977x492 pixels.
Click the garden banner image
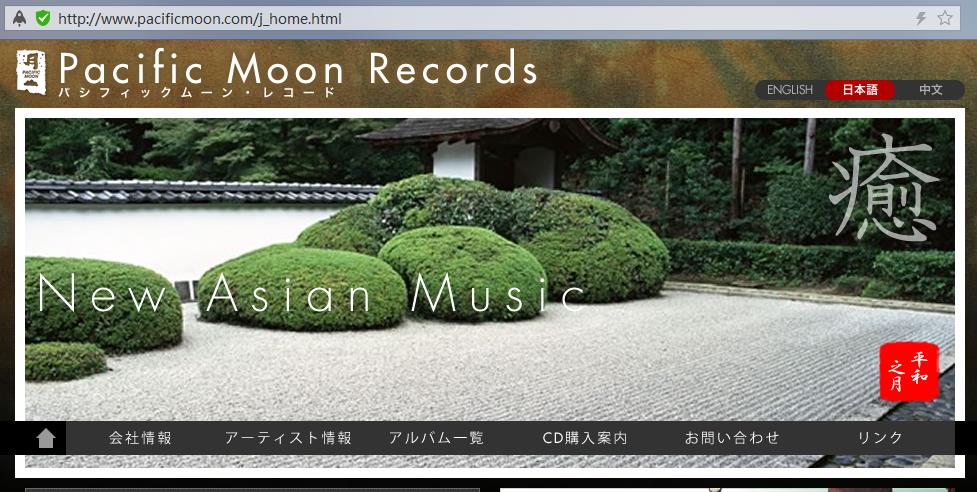(x=490, y=293)
